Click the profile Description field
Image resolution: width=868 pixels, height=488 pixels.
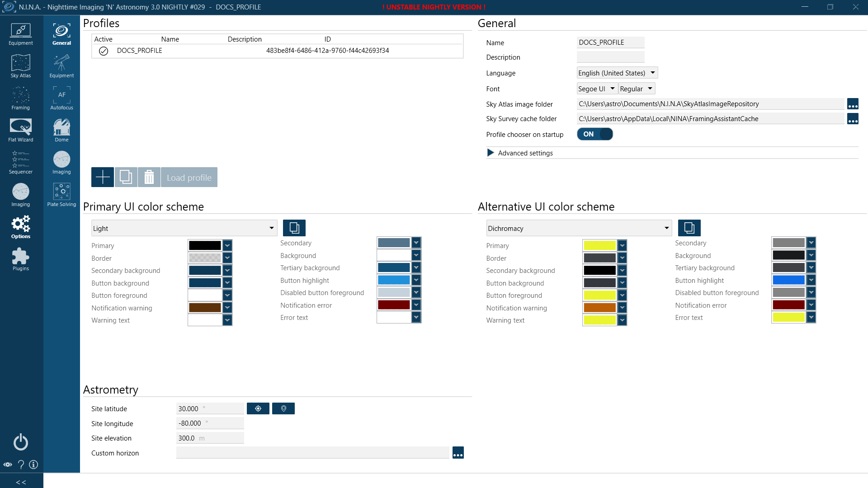[x=610, y=57]
